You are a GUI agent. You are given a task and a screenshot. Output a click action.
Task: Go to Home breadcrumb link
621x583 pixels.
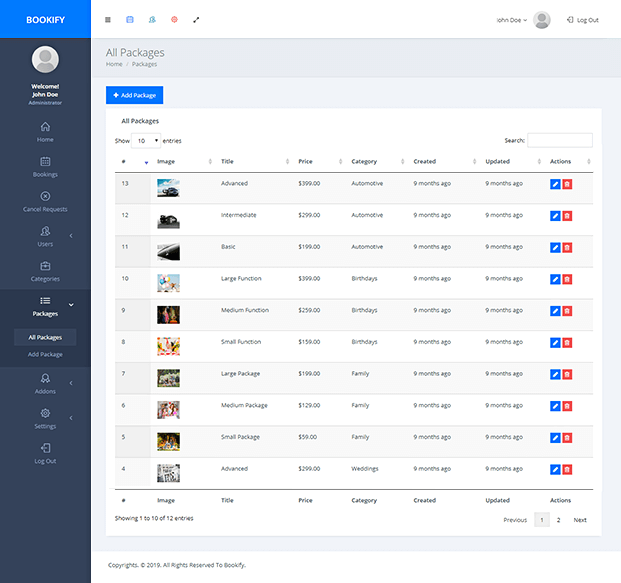(114, 64)
